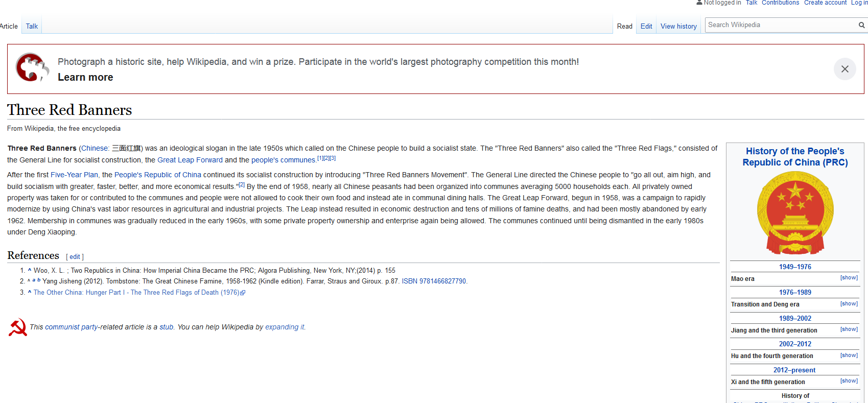Viewport: 868px width, 403px height.
Task: Open the 1989–2002 period link
Action: [x=795, y=319]
